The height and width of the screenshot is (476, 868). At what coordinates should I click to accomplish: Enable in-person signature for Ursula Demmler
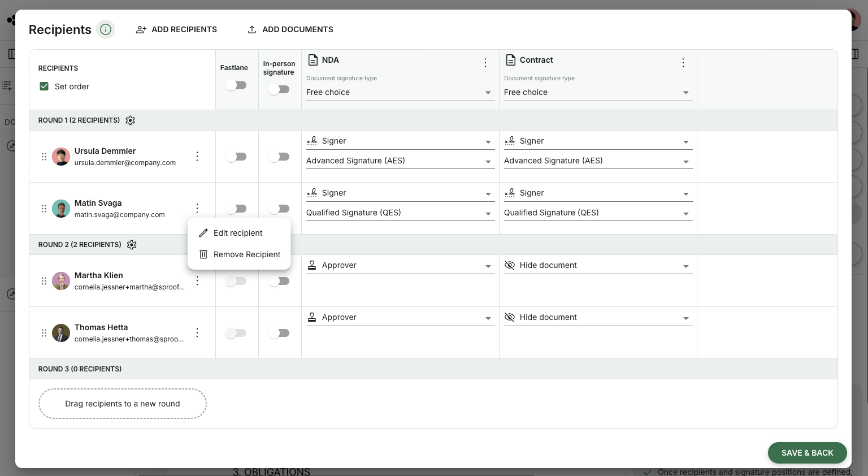pyautogui.click(x=279, y=157)
